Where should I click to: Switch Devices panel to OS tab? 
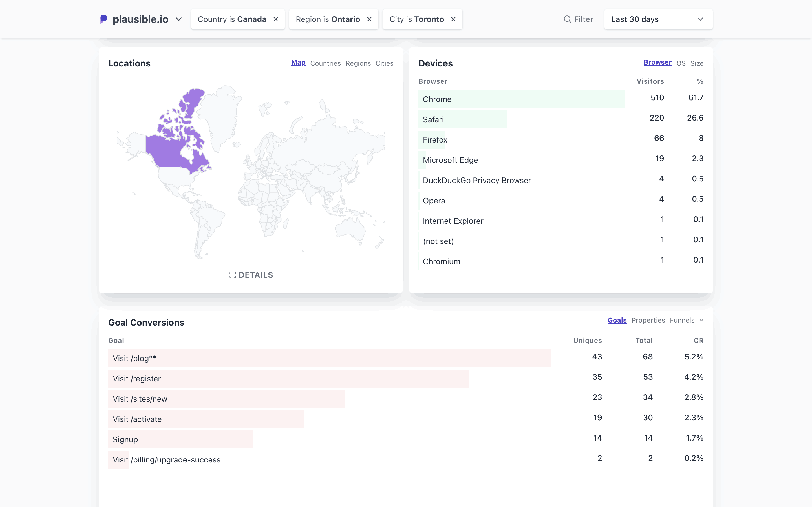(x=681, y=63)
